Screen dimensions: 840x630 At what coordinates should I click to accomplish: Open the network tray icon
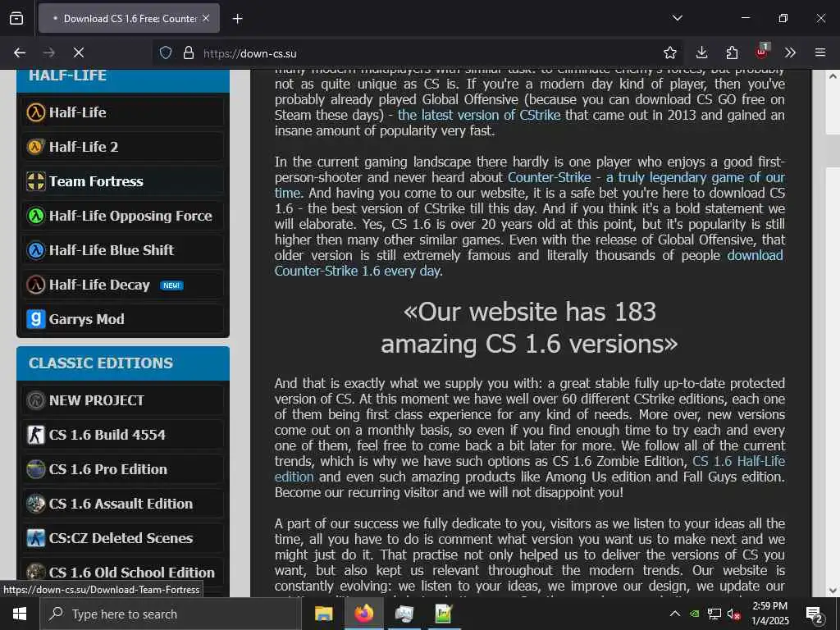(x=714, y=614)
